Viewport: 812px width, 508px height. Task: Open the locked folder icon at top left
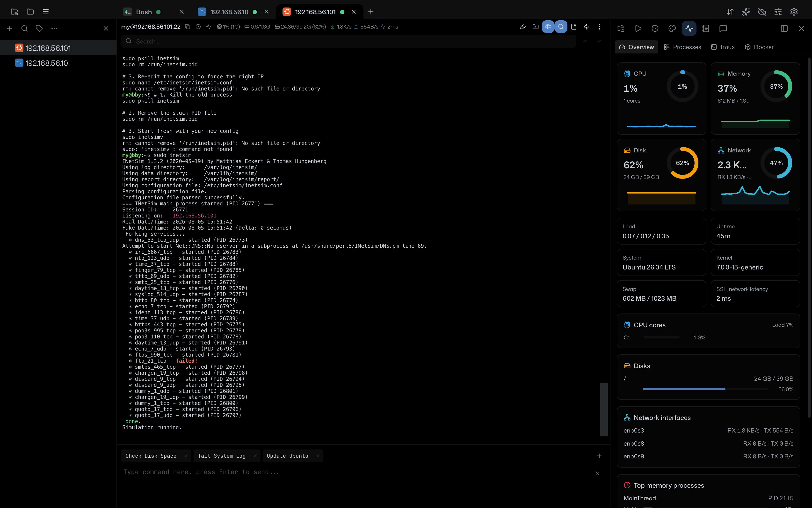(x=14, y=12)
